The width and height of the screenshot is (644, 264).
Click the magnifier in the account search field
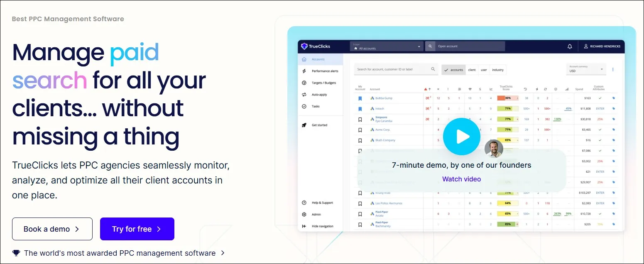(x=433, y=69)
